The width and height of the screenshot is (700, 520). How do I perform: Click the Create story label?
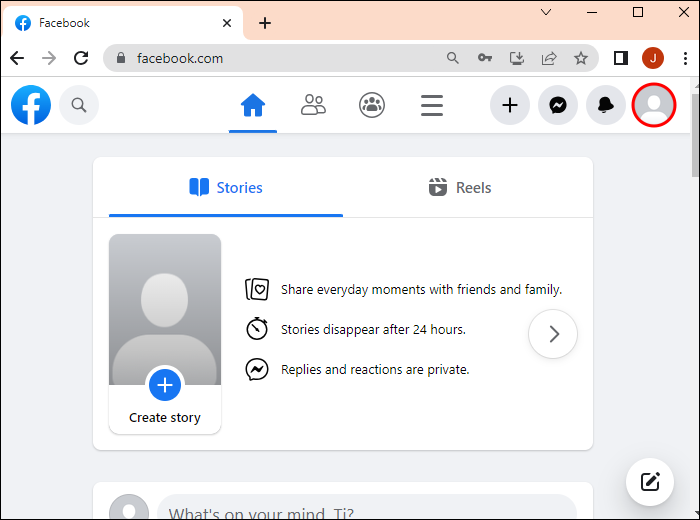tap(165, 417)
